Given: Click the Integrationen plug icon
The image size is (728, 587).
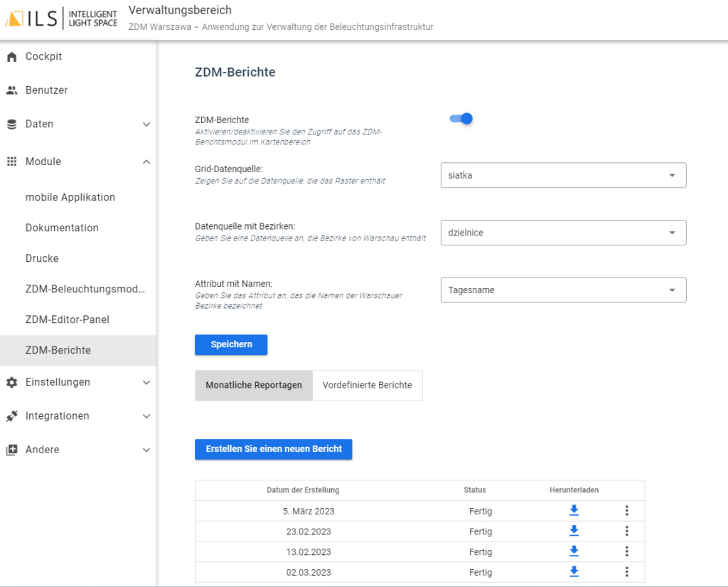Looking at the screenshot, I should tap(11, 416).
